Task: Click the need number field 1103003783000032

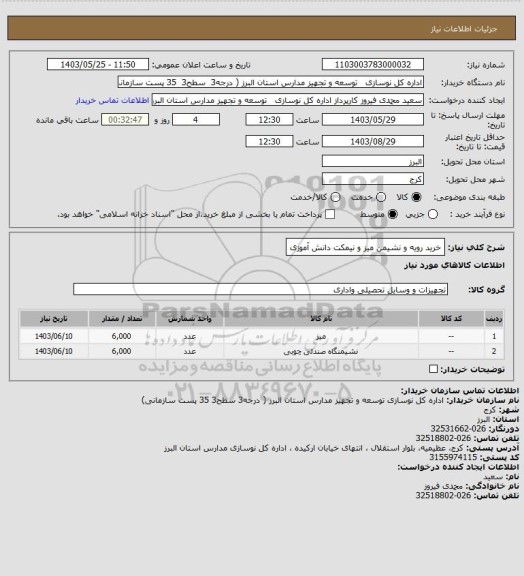Action: (x=373, y=64)
